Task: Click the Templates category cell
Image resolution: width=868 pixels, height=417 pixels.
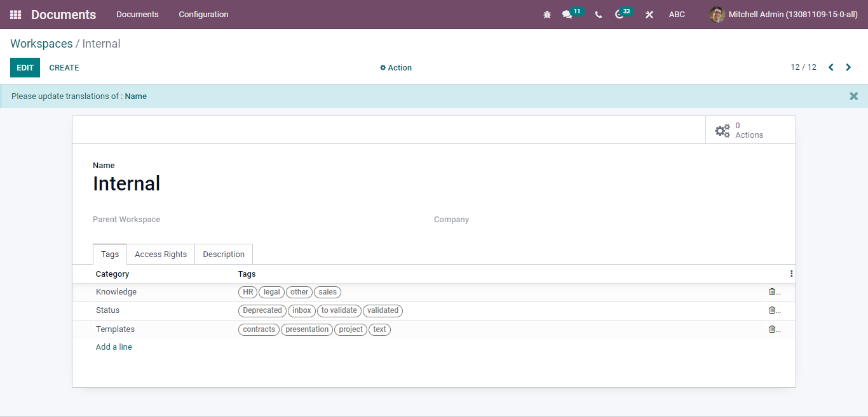Action: [115, 329]
